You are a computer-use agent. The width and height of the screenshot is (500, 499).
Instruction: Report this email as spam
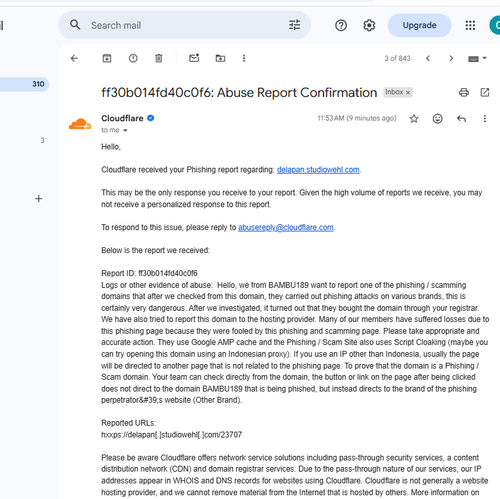(x=133, y=58)
